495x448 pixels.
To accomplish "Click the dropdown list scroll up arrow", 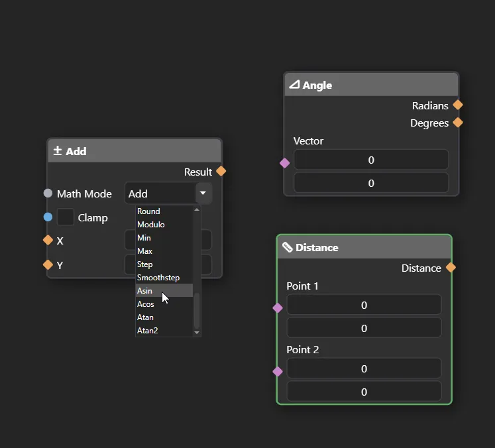I will pyautogui.click(x=197, y=209).
